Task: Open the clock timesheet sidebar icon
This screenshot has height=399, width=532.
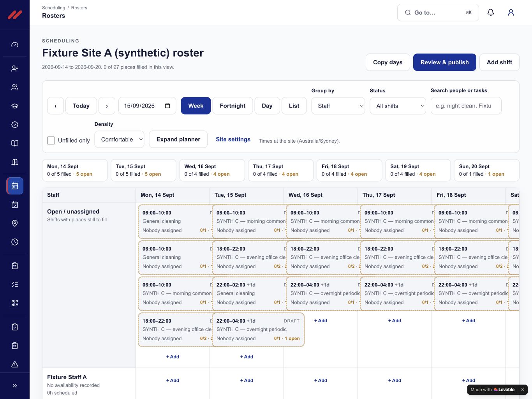Action: 15,242
